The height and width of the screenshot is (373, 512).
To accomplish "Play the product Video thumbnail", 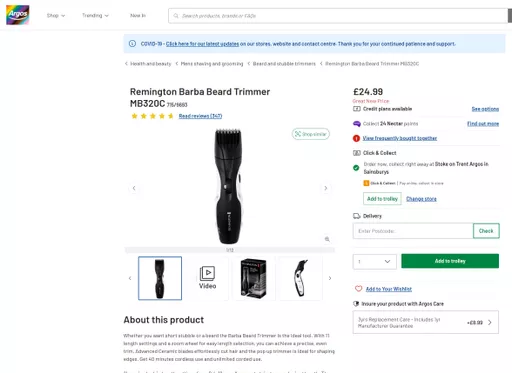I will click(x=207, y=278).
